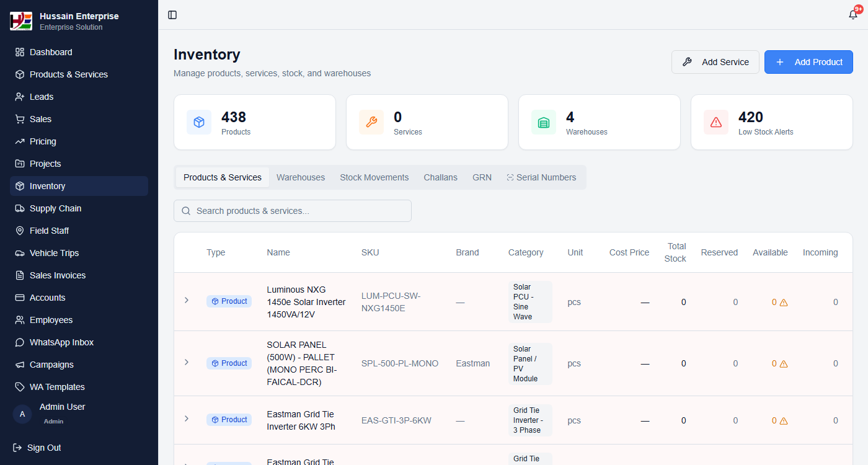
Task: Open the Challans tab
Action: pyautogui.click(x=441, y=177)
